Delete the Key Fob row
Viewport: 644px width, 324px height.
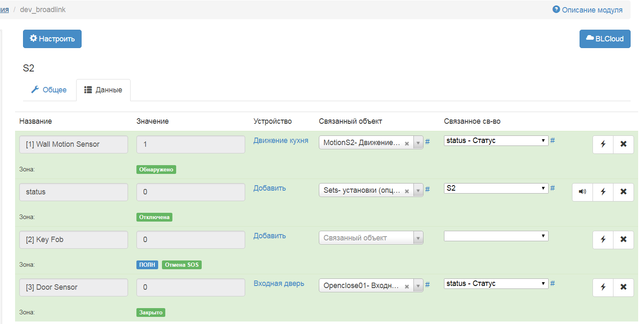click(x=623, y=240)
